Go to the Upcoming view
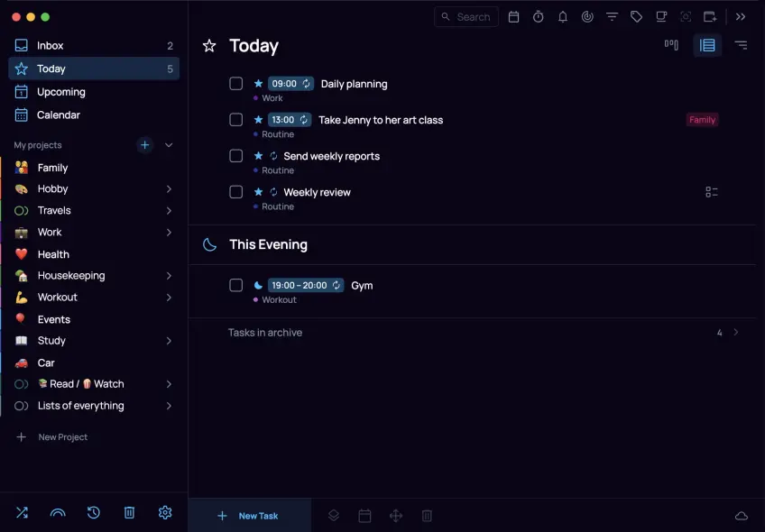765x532 pixels. click(60, 92)
